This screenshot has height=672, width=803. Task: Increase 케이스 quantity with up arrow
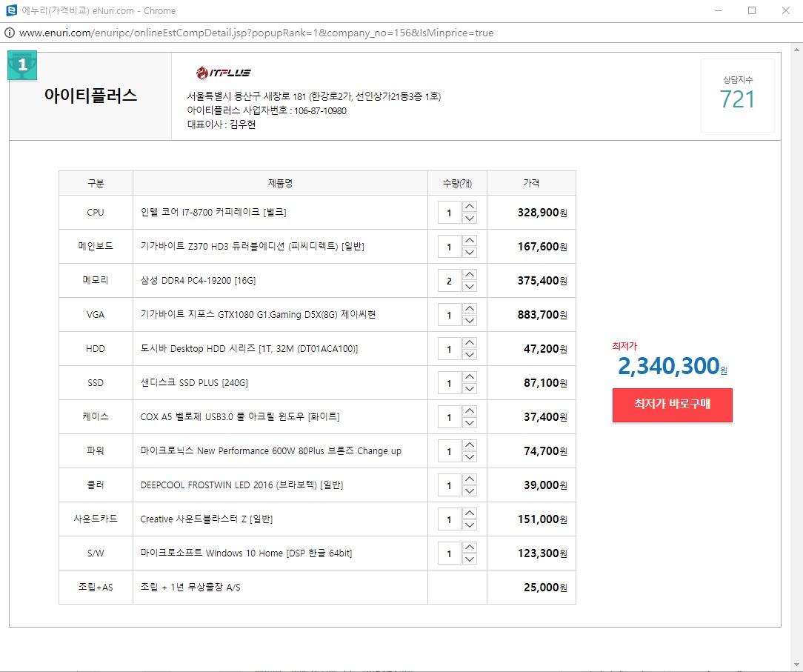click(470, 410)
